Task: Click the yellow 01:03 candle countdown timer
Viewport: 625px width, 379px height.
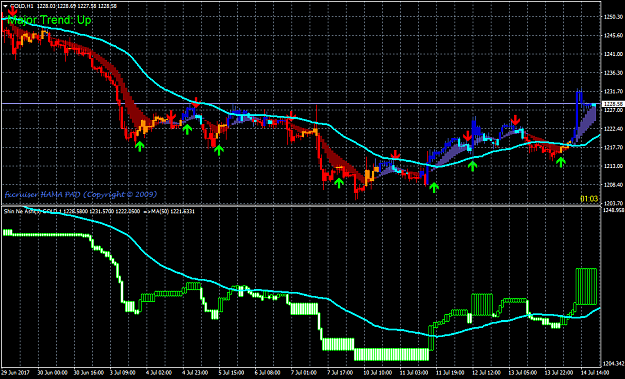Action: (x=589, y=198)
